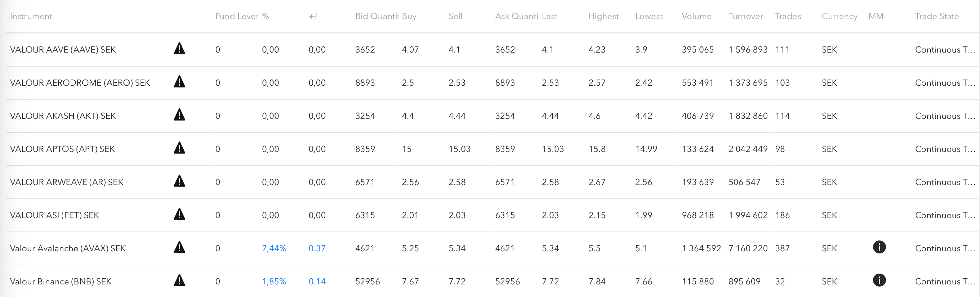Screen dimensions: 980x297
Task: Click the warning triangle beside VALOUR APTOS
Action: 179,148
